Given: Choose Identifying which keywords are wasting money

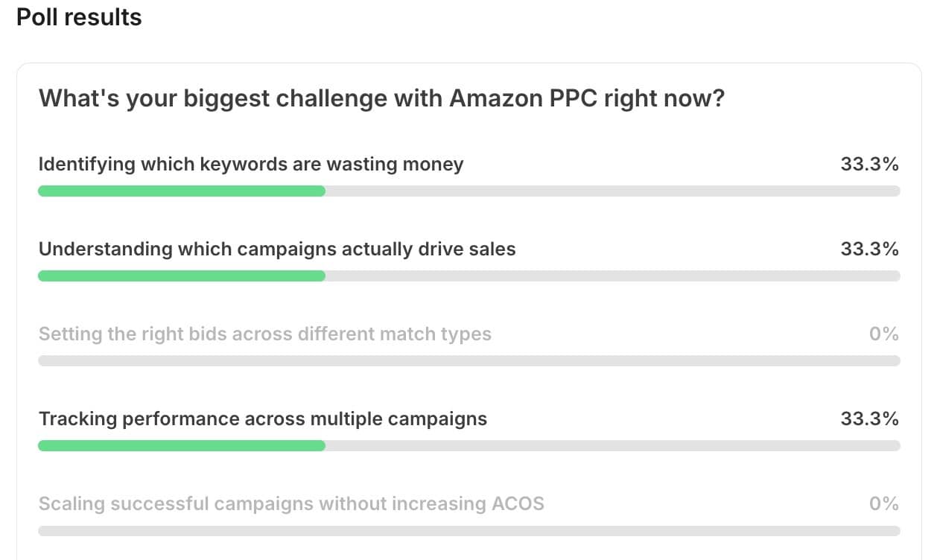Looking at the screenshot, I should pyautogui.click(x=251, y=164).
